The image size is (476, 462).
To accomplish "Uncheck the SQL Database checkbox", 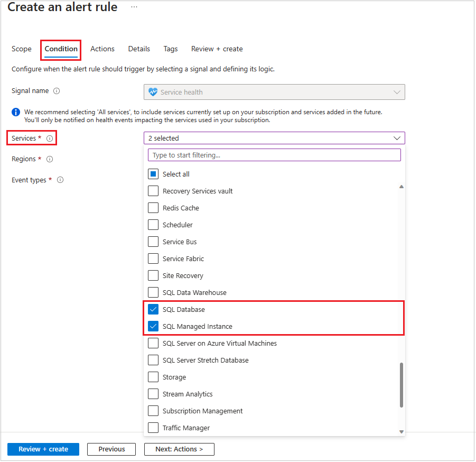I will [x=153, y=309].
